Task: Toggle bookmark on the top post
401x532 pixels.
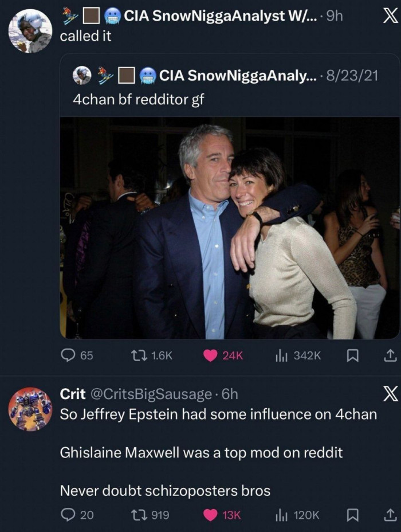Action: 353,355
